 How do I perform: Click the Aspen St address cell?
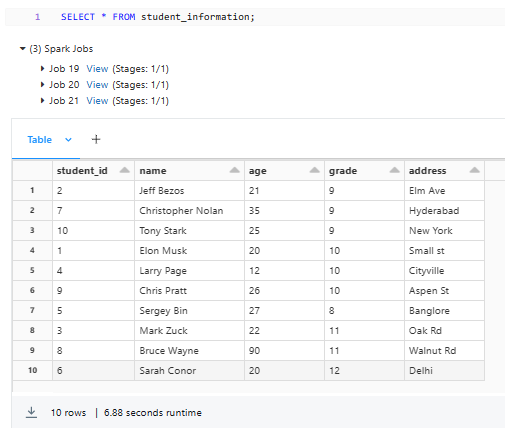[444, 291]
